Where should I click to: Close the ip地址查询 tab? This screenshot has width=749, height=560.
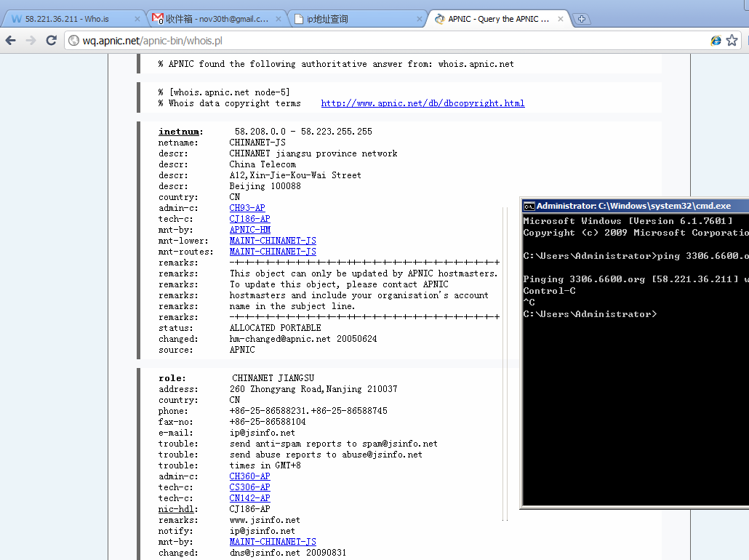coord(420,19)
